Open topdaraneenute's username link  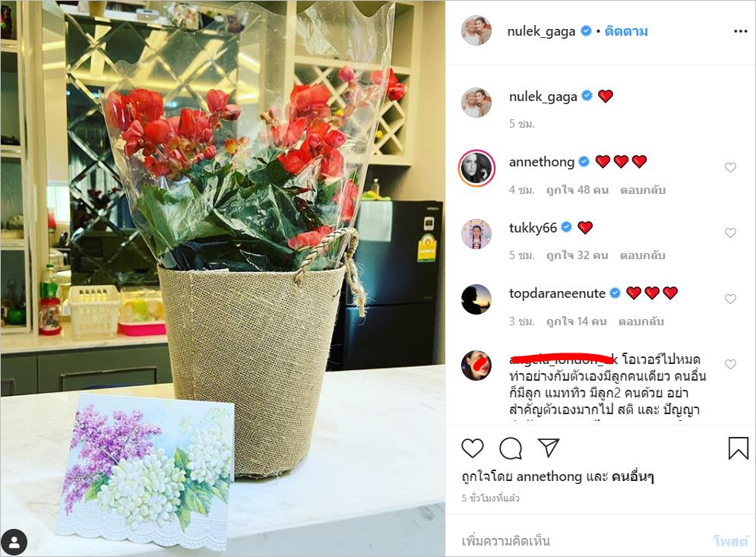click(x=557, y=293)
